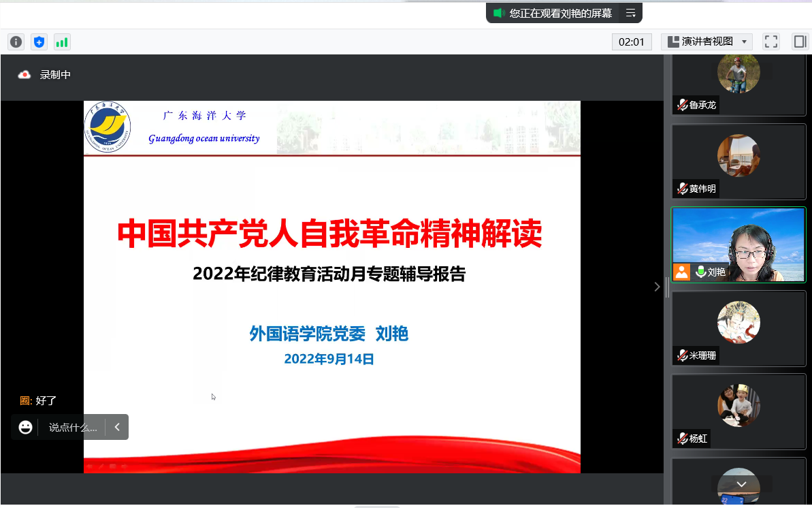Click the 02:01 meeting timer
The image size is (812, 508).
pyautogui.click(x=631, y=42)
